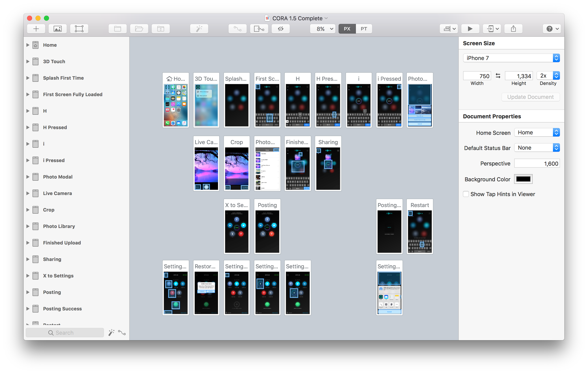588x374 pixels.
Task: Open the zoom percentage menu
Action: (x=322, y=29)
